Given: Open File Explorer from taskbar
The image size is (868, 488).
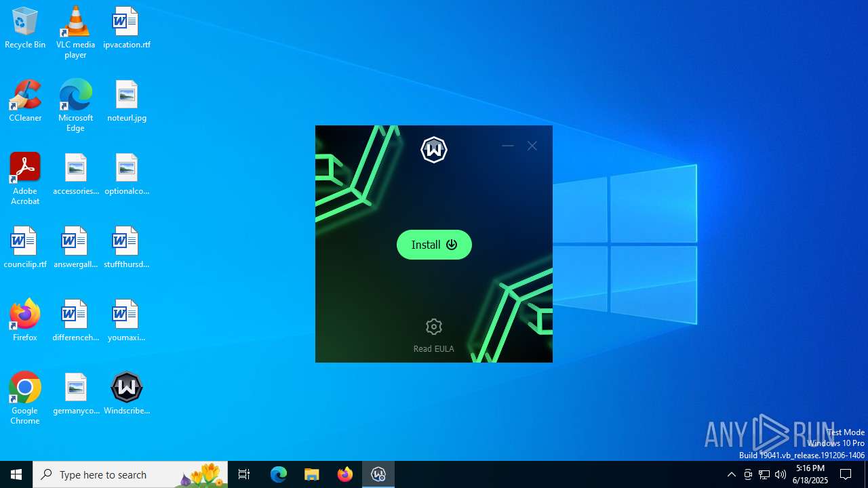Looking at the screenshot, I should [x=312, y=474].
